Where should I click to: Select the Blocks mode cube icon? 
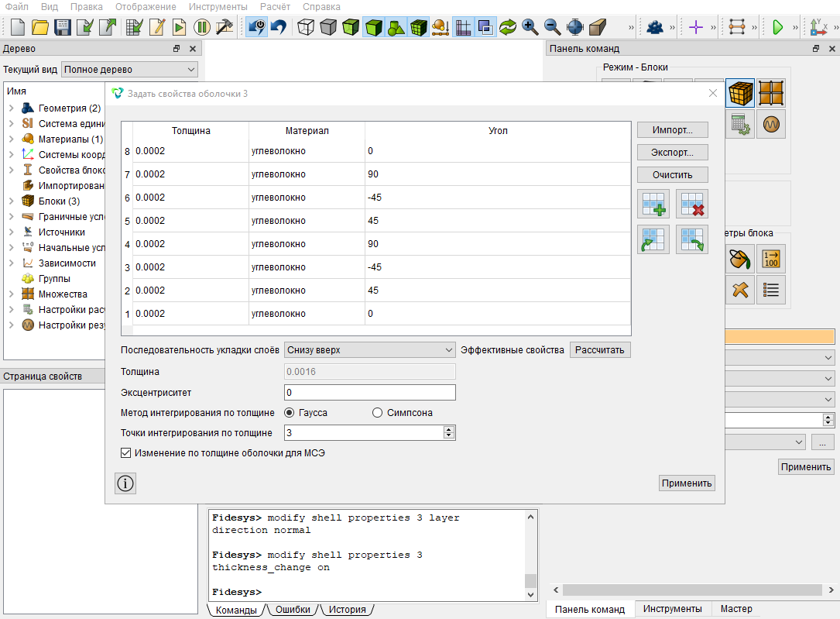point(740,93)
